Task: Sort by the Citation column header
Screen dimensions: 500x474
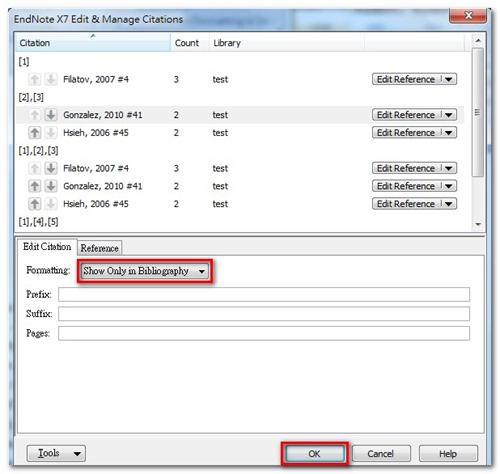Action: 93,43
